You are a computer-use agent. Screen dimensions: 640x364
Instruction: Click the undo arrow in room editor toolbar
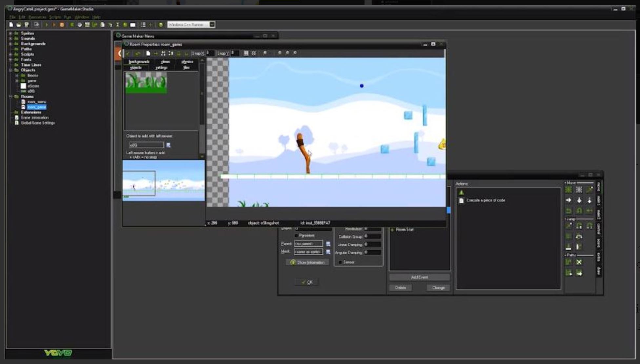[x=138, y=53]
